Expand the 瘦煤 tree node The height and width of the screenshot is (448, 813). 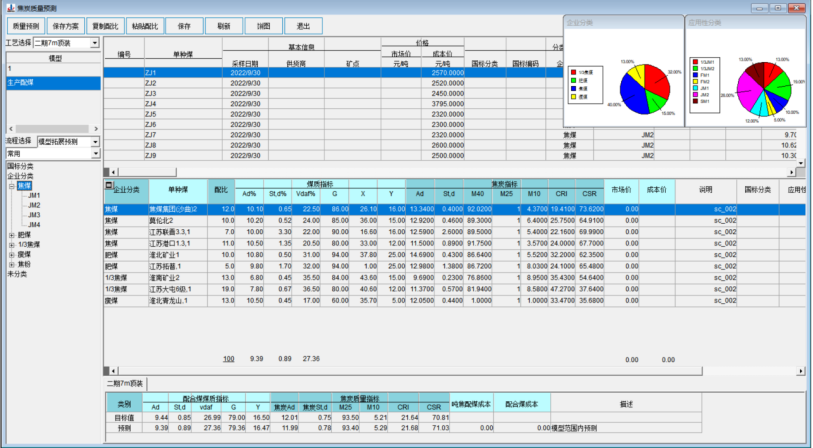(x=11, y=255)
